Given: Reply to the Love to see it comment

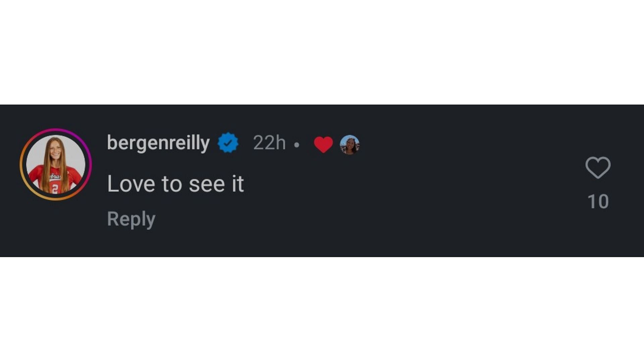Looking at the screenshot, I should click(131, 219).
